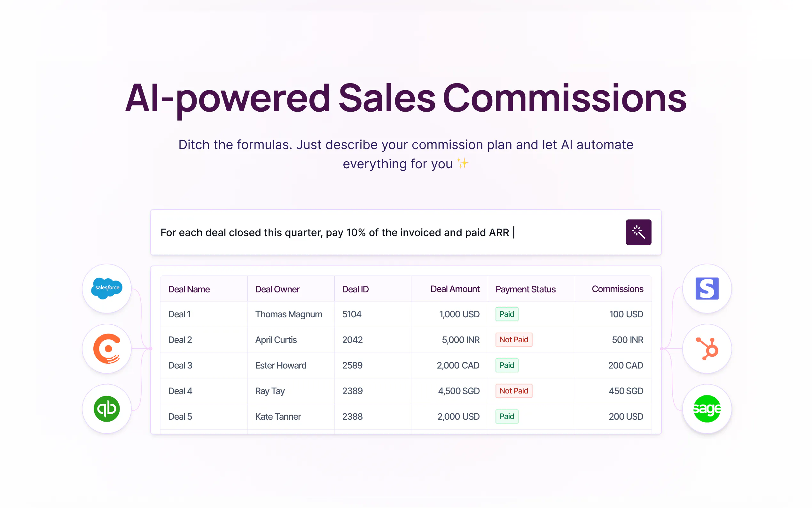Click the Not Paid badge for Deal 2

click(514, 340)
